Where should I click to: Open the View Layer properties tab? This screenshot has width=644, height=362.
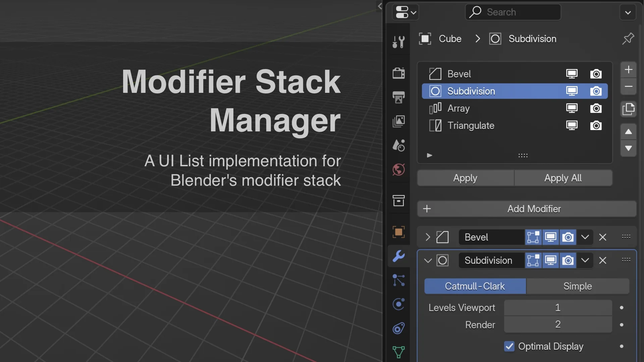[398, 121]
